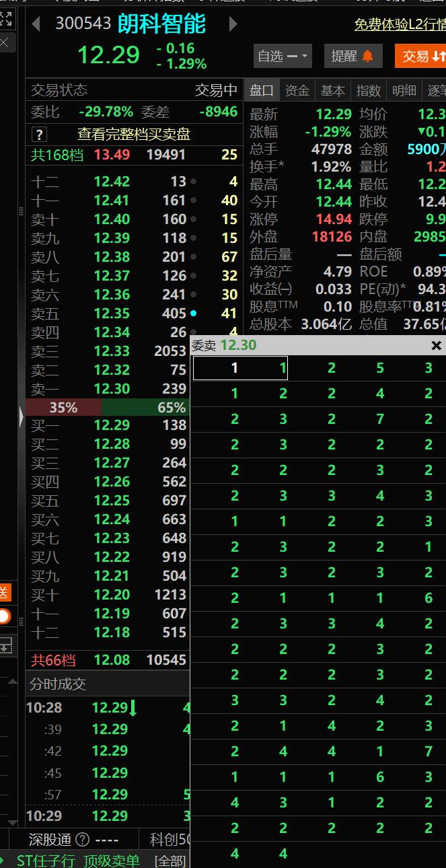Click 委比 value -29.78%
Viewport: 446px width, 868px height.
coord(106,112)
